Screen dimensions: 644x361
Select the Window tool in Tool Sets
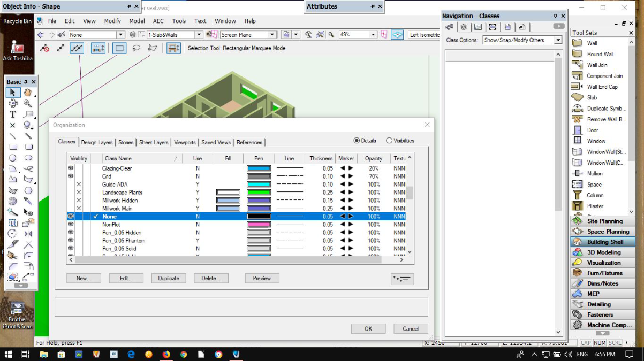click(x=596, y=141)
